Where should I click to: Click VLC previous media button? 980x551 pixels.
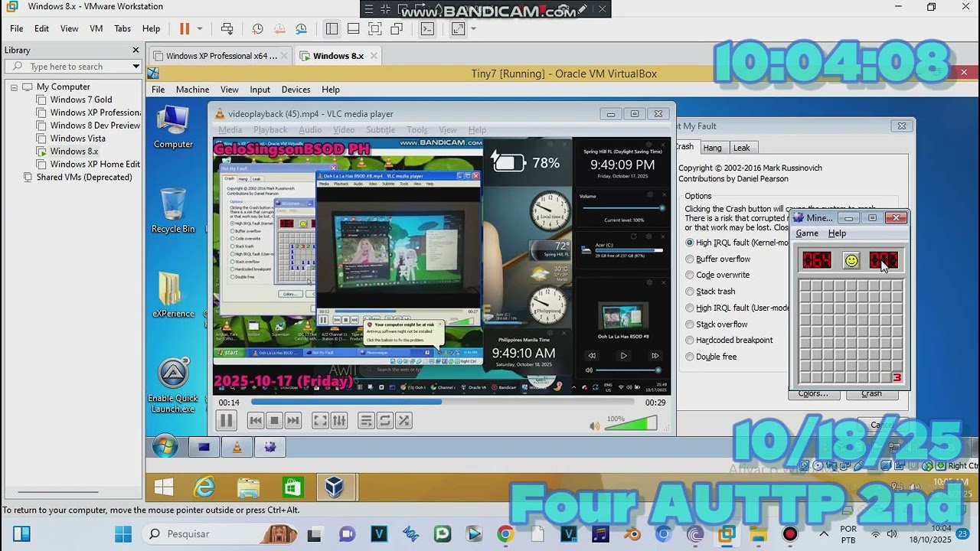point(256,420)
